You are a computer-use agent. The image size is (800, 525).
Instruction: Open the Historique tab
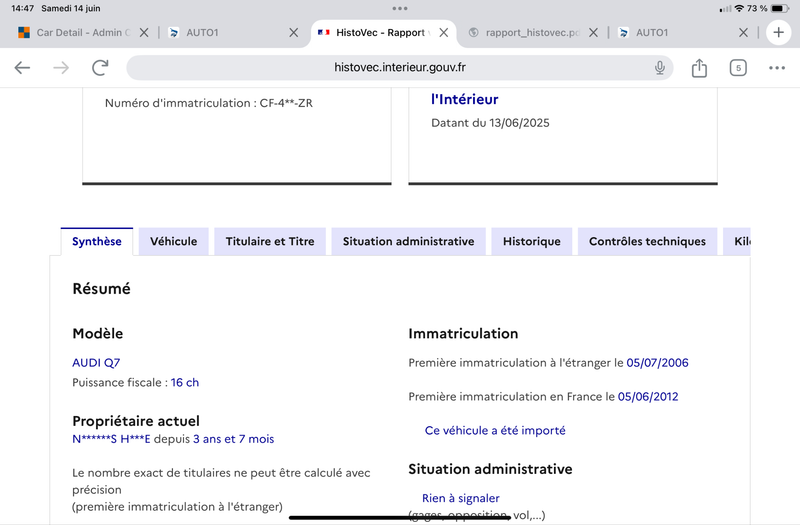pyautogui.click(x=532, y=241)
